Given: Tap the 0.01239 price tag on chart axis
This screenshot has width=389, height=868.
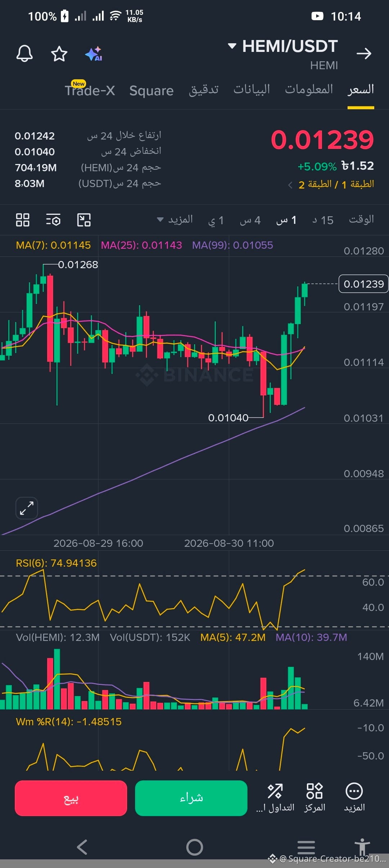Looking at the screenshot, I should coord(364,284).
